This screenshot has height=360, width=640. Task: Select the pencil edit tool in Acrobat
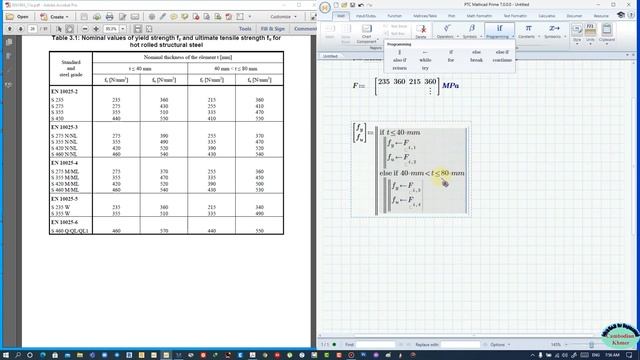(163, 17)
